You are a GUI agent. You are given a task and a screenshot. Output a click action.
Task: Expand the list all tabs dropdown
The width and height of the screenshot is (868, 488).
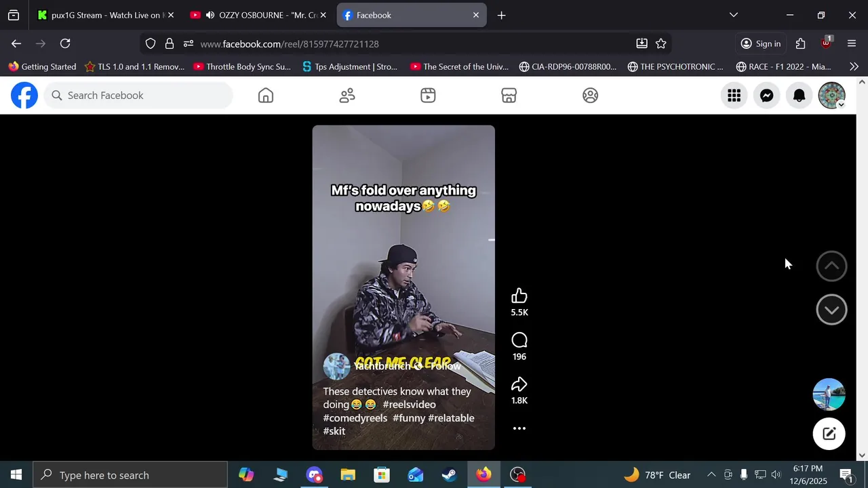click(734, 15)
